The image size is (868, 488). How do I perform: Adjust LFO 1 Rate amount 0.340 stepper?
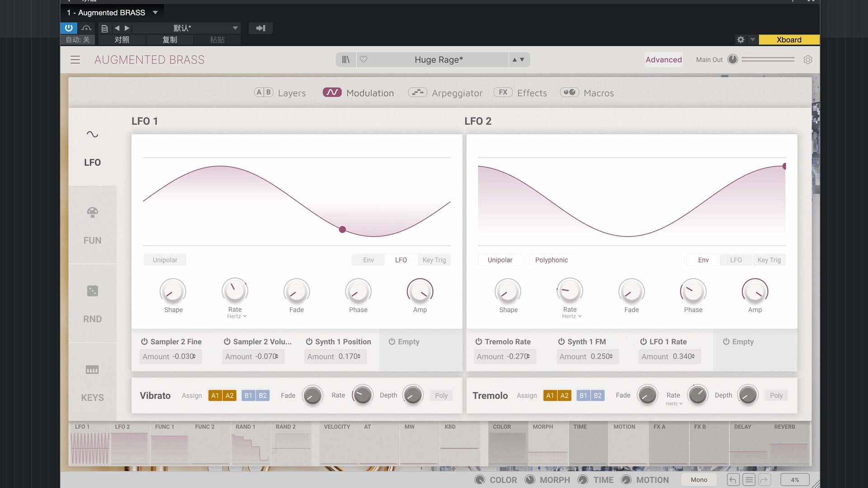(x=693, y=357)
